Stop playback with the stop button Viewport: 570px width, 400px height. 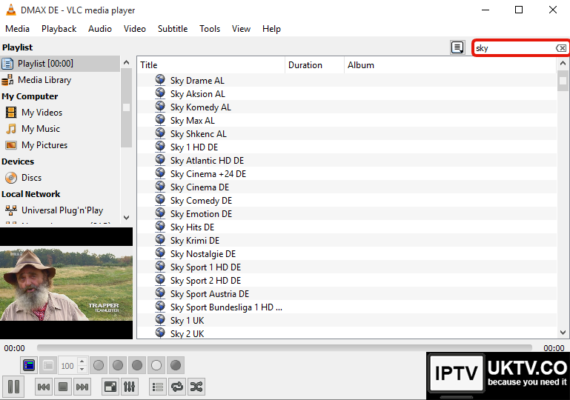63,387
